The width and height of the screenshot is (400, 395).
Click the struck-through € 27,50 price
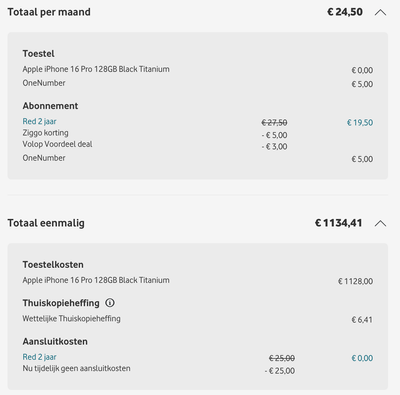[274, 123]
